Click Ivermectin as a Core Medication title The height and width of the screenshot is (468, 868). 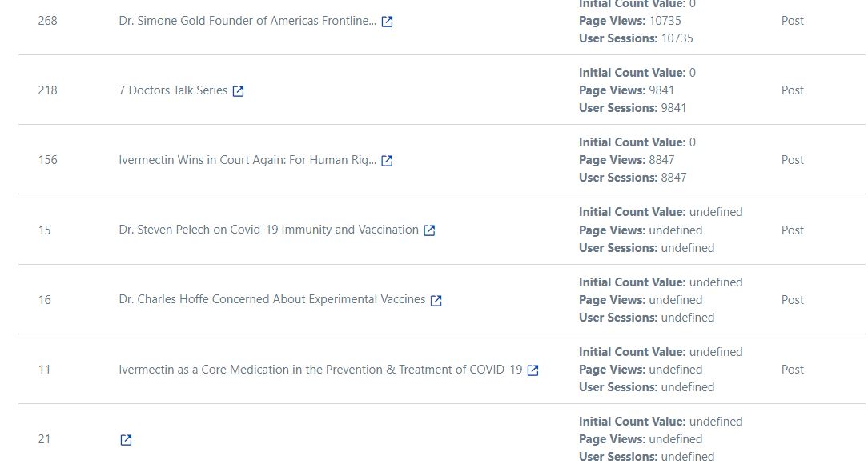coord(320,369)
